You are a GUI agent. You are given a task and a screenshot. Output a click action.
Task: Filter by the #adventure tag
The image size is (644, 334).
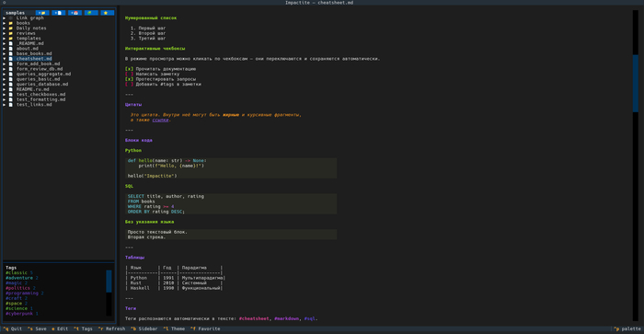click(x=19, y=278)
